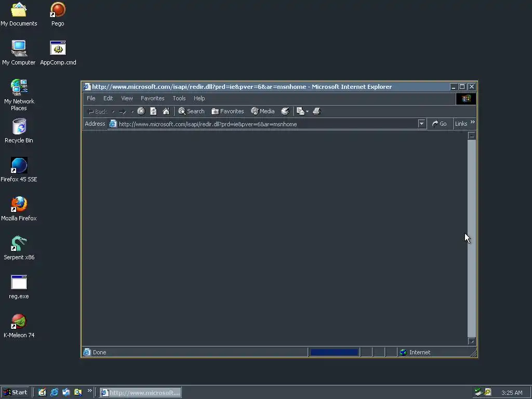
Task: Click the IE title bar document icon
Action: (x=87, y=87)
